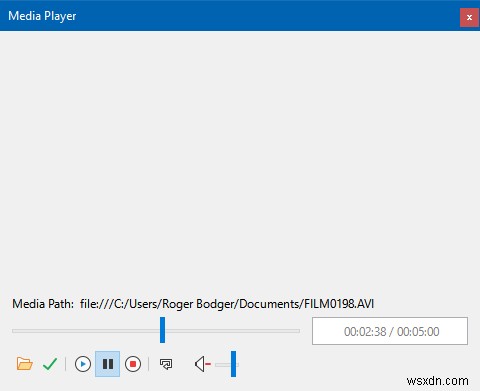Start playback with the Play button
480x391 pixels.
click(x=83, y=364)
